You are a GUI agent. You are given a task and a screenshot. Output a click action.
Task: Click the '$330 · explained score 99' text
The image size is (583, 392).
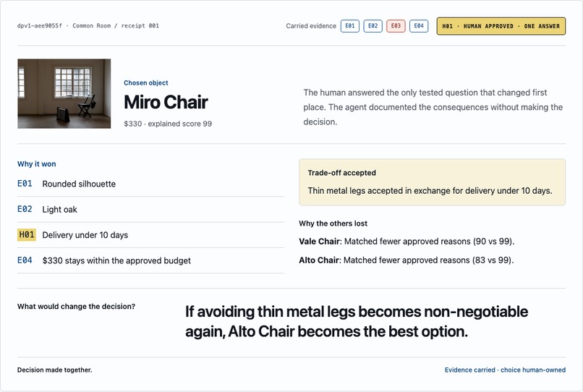coord(168,124)
